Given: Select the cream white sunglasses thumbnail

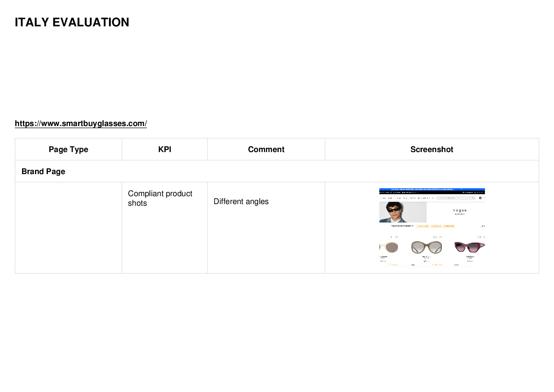Looking at the screenshot, I should [389, 247].
